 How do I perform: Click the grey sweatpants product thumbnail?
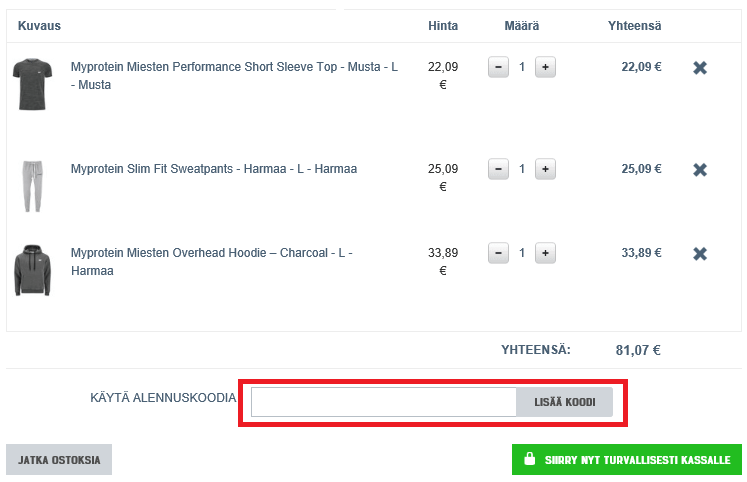32,185
